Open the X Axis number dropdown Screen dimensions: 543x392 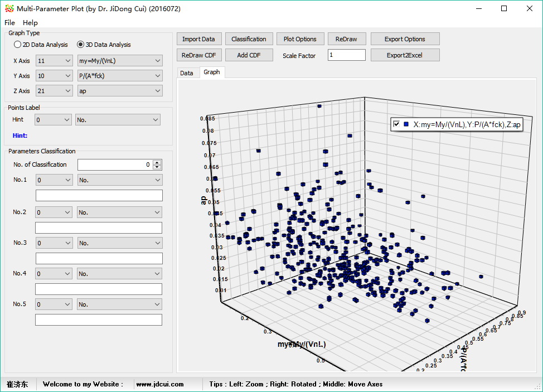[x=54, y=61]
